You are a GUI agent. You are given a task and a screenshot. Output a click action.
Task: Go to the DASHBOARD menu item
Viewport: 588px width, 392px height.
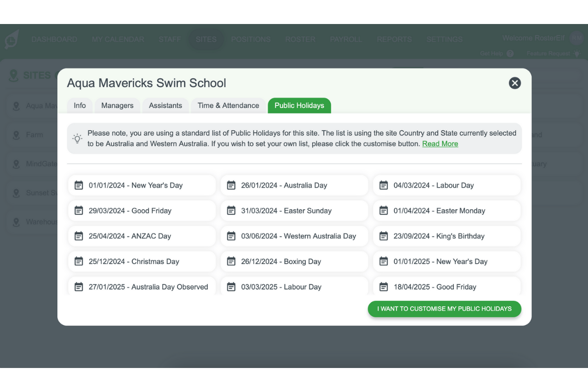(x=54, y=39)
